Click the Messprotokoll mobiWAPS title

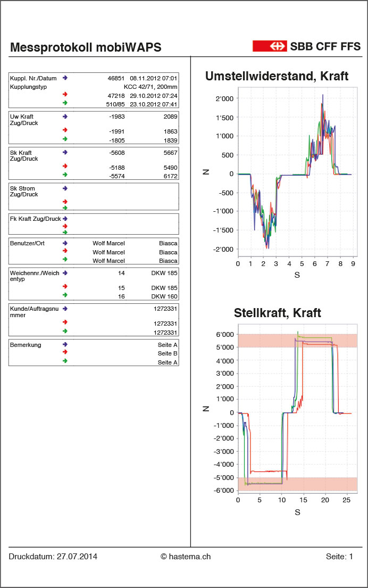tap(86, 47)
